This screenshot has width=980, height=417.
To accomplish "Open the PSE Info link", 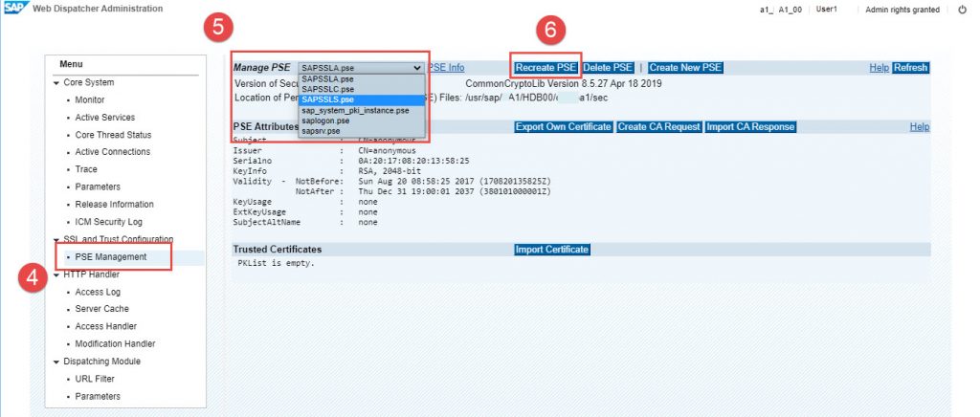I will pos(446,67).
